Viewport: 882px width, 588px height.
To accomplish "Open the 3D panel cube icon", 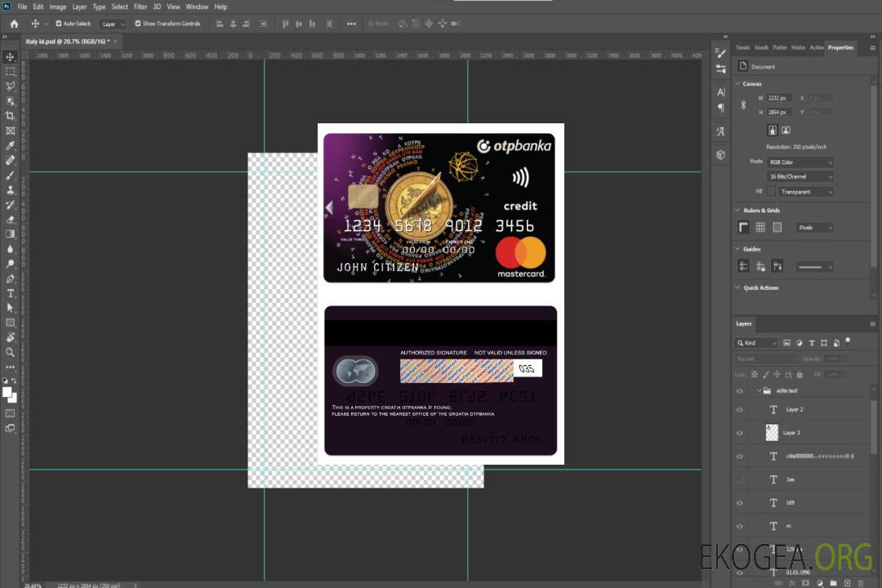I will pos(721,154).
